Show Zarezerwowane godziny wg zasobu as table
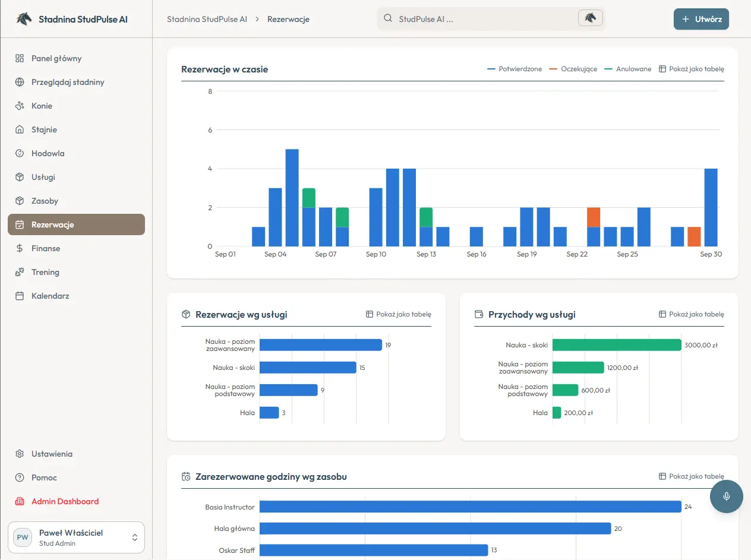Viewport: 751px width, 560px height. [x=692, y=476]
